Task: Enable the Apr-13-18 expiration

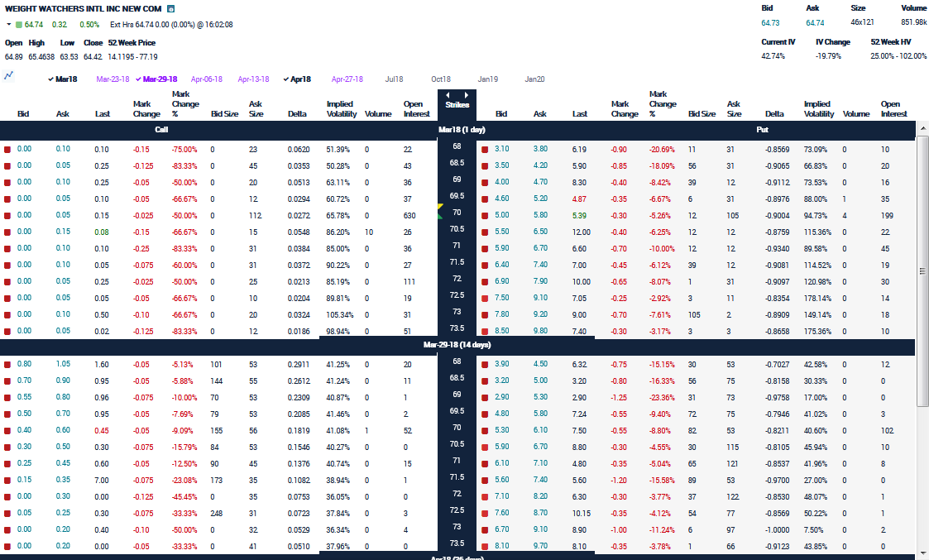Action: pyautogui.click(x=254, y=79)
